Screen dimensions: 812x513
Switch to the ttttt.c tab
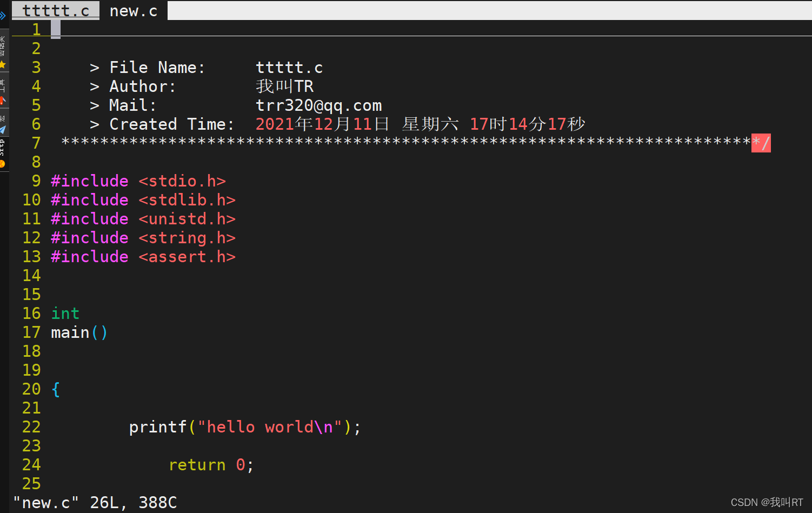56,10
